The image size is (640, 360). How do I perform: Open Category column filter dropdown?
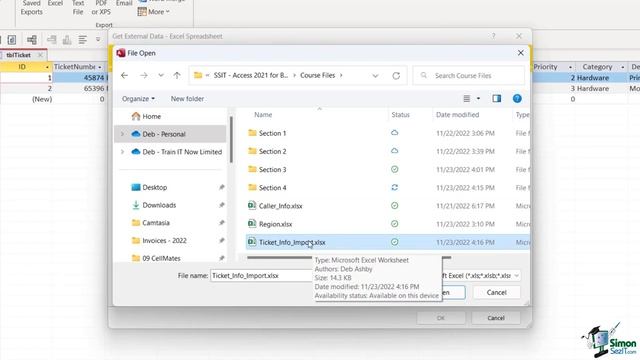click(x=623, y=67)
